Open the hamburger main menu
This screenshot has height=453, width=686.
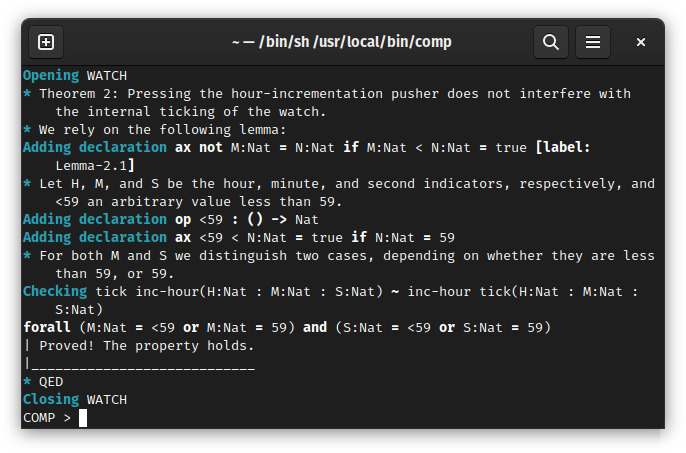pos(593,42)
